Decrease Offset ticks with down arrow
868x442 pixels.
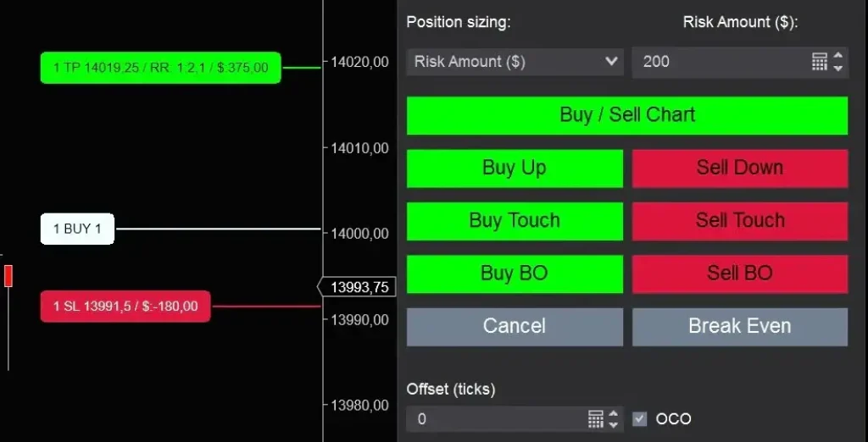click(615, 424)
